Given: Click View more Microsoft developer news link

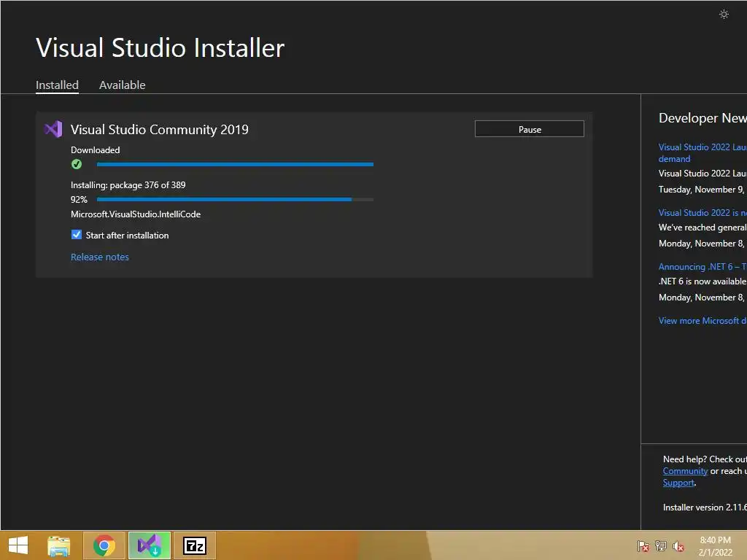Looking at the screenshot, I should point(703,321).
